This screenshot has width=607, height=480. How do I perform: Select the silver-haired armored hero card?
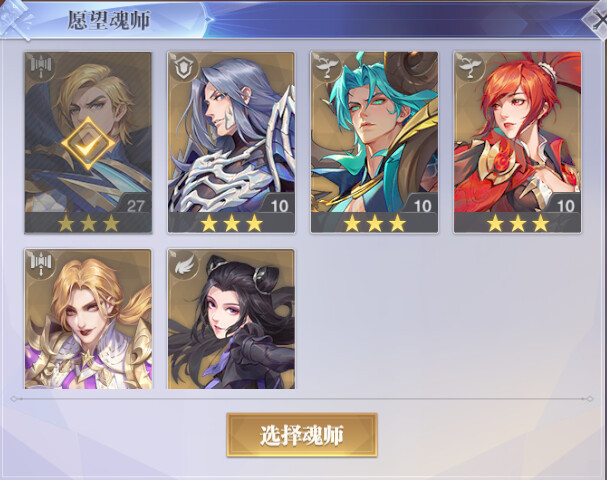pos(231,142)
